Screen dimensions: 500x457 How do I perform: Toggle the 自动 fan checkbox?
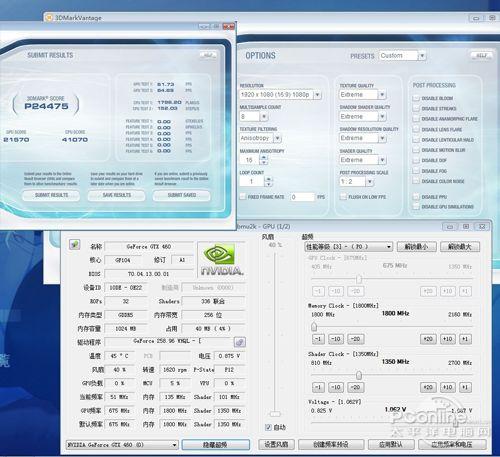(x=268, y=427)
